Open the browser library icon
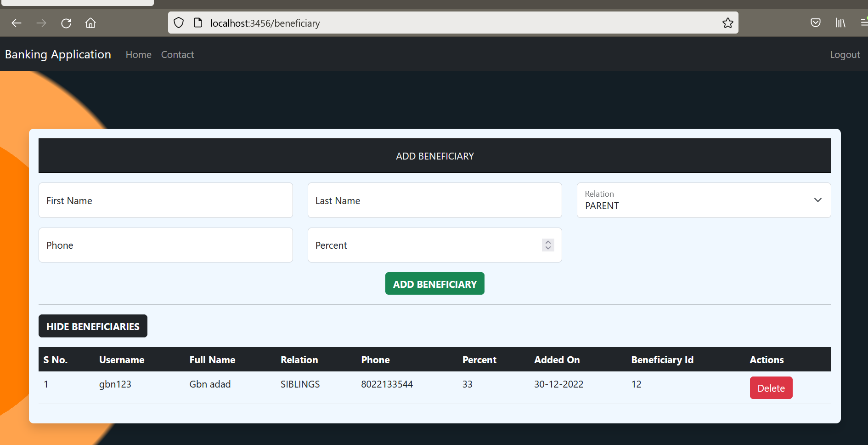Viewport: 868px width, 445px height. pyautogui.click(x=840, y=23)
